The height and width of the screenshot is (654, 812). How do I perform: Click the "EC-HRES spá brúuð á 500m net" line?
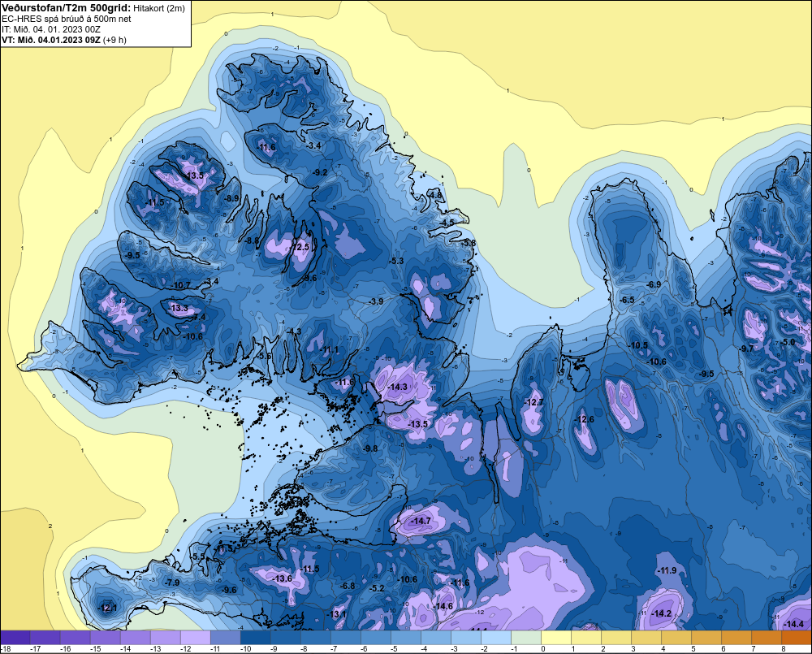tap(67, 19)
